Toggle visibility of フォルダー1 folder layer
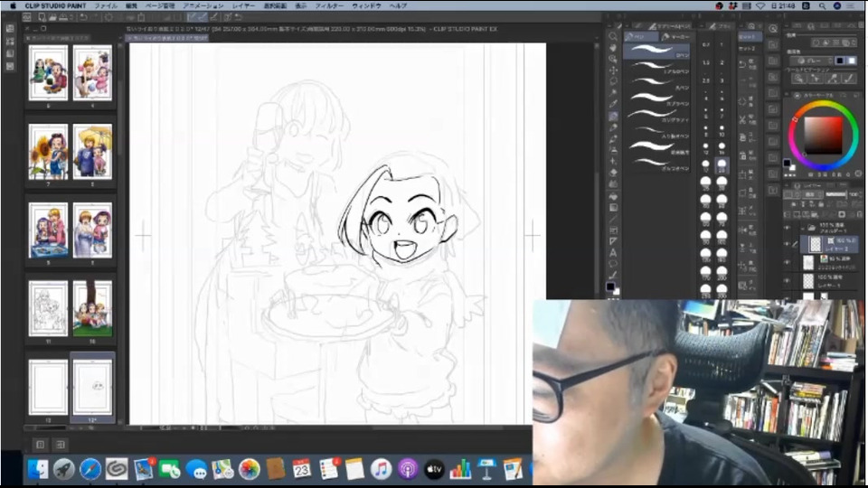The image size is (868, 488). click(786, 228)
